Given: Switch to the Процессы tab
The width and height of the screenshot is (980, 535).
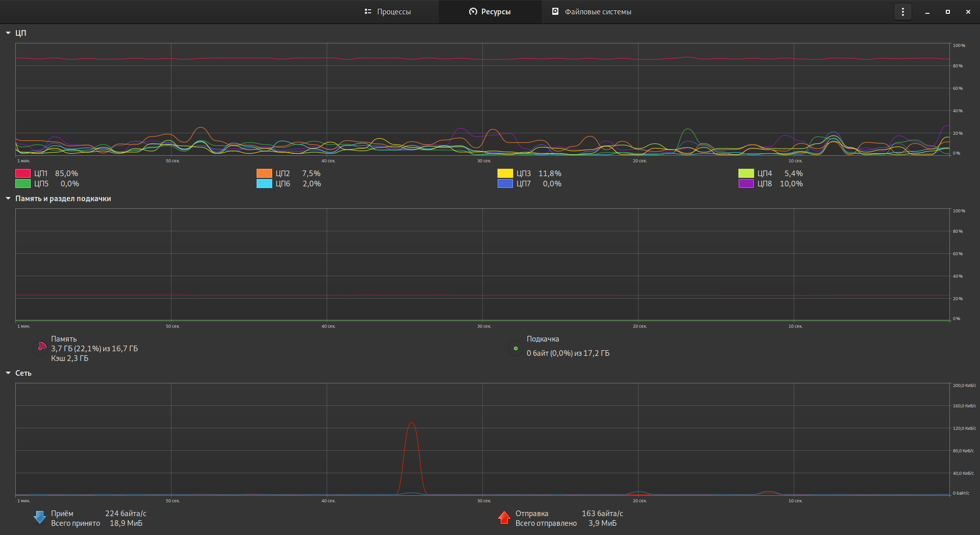Looking at the screenshot, I should coord(388,12).
